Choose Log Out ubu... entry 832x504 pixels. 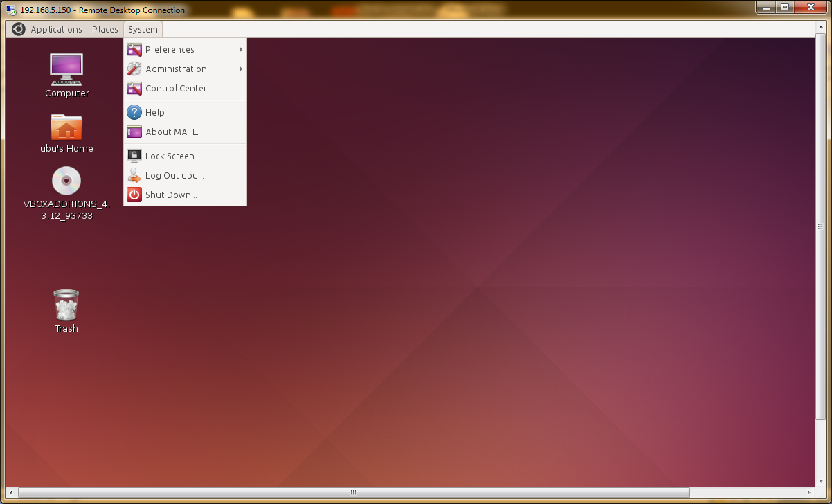[185, 176]
